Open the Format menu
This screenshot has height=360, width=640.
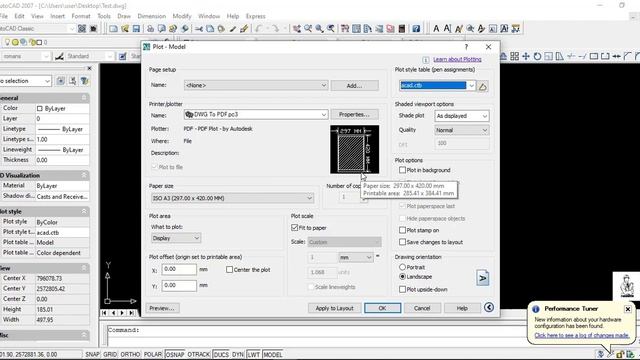(81, 16)
